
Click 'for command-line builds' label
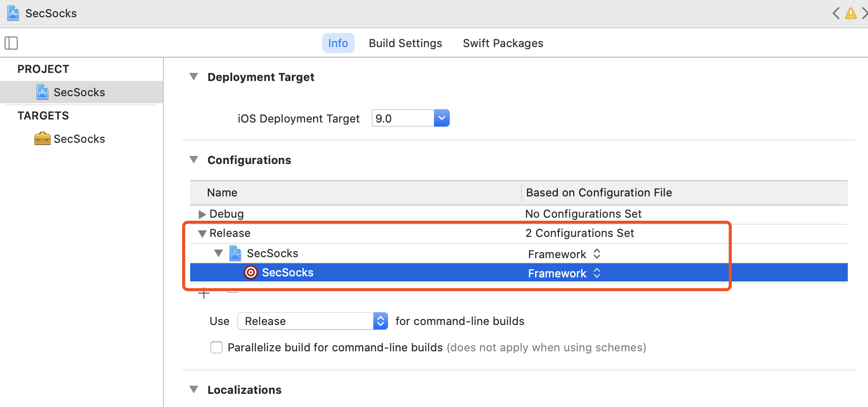click(x=460, y=321)
